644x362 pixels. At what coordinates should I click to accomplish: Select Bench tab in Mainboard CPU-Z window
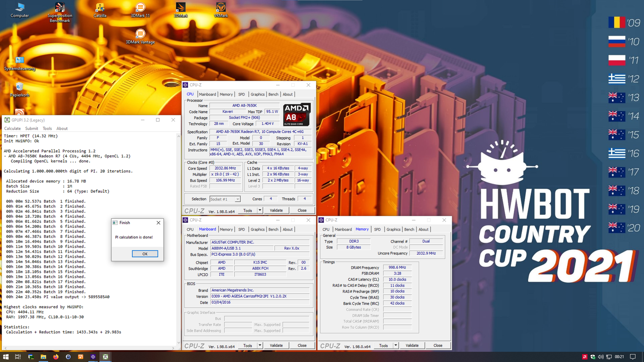[x=273, y=229]
